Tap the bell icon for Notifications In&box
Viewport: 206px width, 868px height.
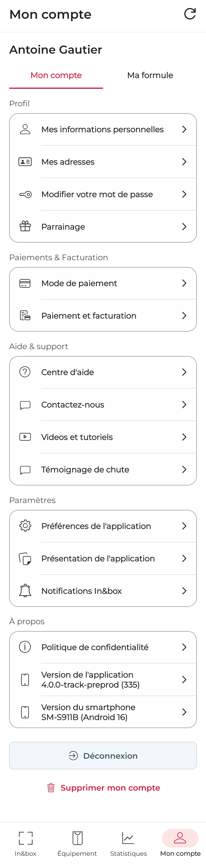point(25,591)
